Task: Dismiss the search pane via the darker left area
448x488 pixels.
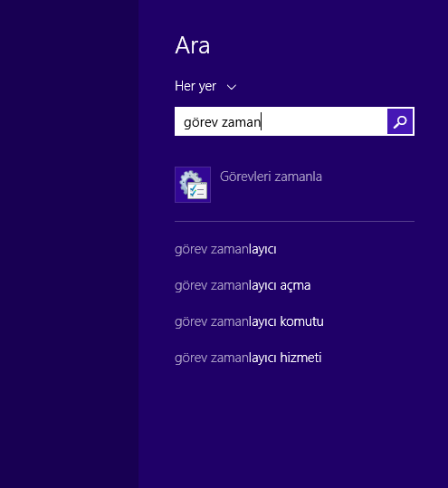Action: (69, 244)
